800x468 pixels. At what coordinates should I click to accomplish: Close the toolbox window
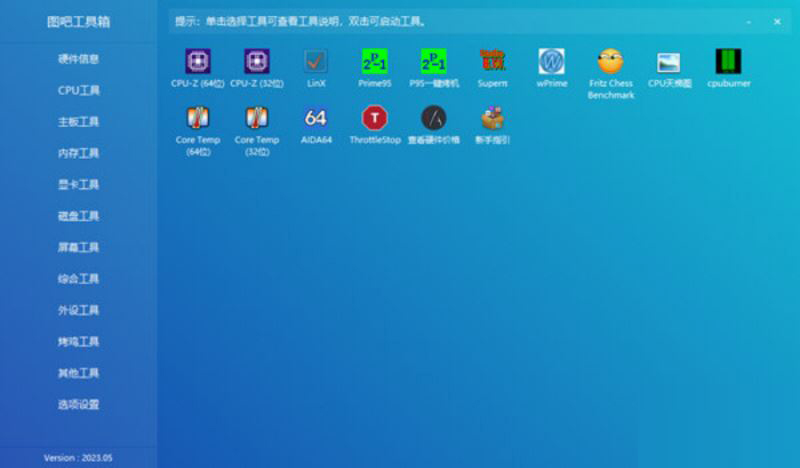[777, 22]
